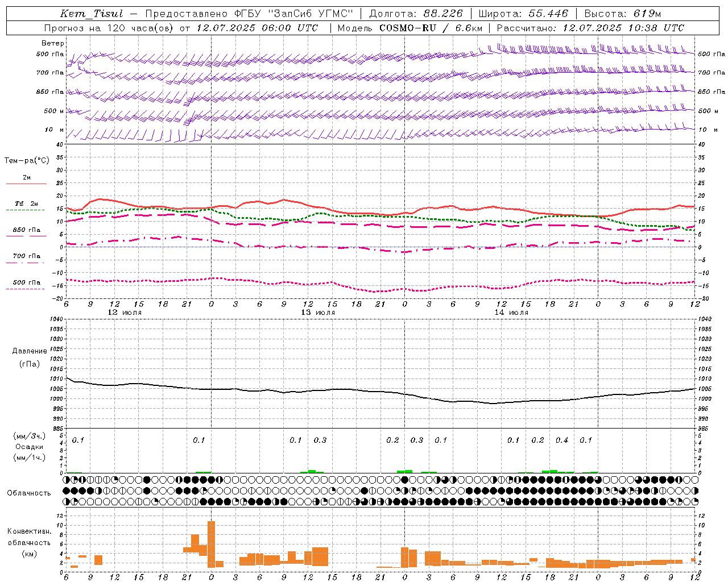Click the (мм/1ч.) precipitation unit label

(30, 458)
